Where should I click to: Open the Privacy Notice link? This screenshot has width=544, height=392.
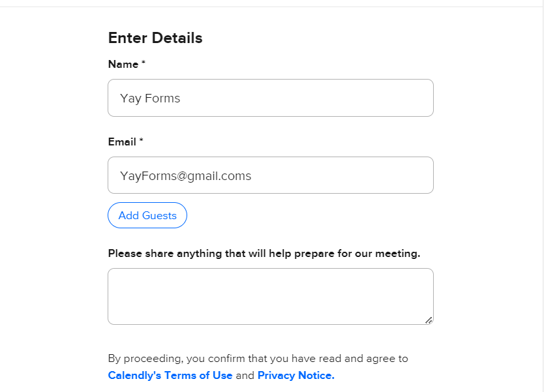295,375
